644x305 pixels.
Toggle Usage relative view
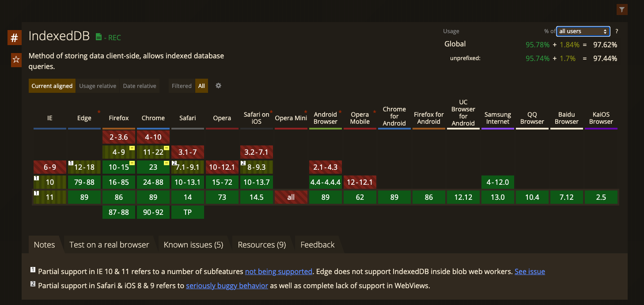point(98,86)
